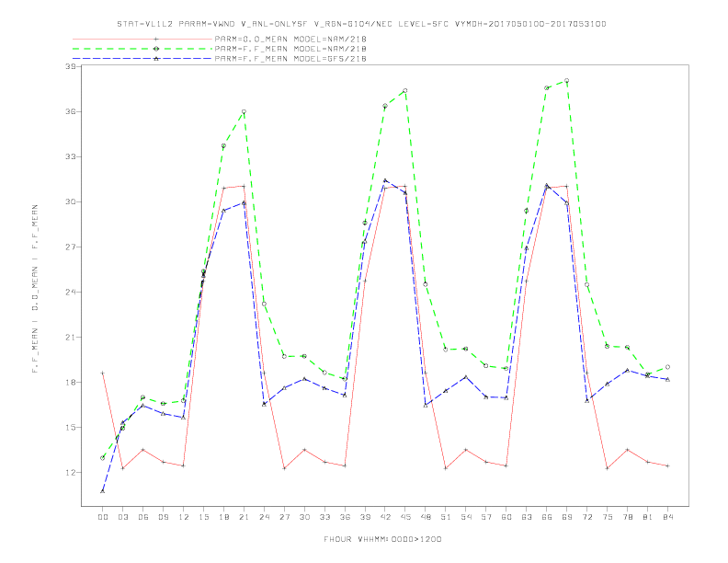Click x-axis tick label 06
728x563 pixels.
click(x=143, y=517)
